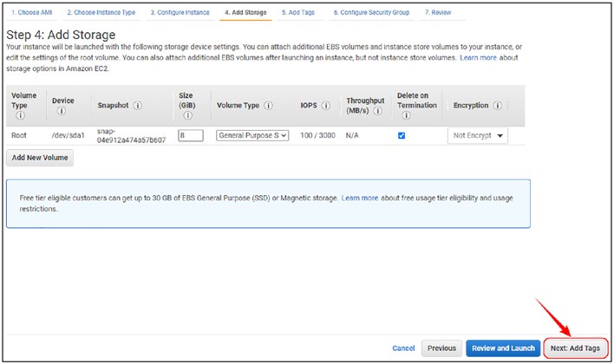
Task: Select the 4. Add Storage tab
Action: (245, 12)
